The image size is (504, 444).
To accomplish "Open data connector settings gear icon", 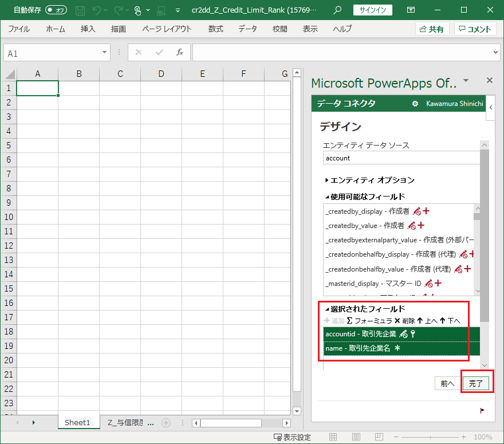I will pyautogui.click(x=415, y=104).
